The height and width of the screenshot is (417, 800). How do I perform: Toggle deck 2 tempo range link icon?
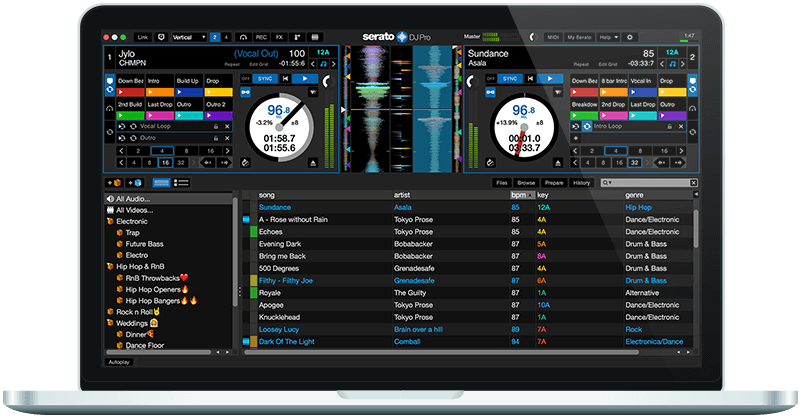point(490,92)
